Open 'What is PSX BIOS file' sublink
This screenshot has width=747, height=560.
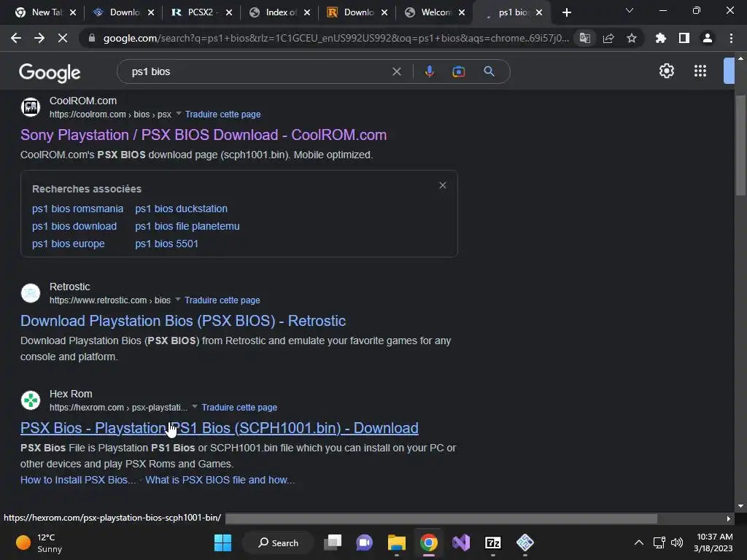[x=220, y=480]
